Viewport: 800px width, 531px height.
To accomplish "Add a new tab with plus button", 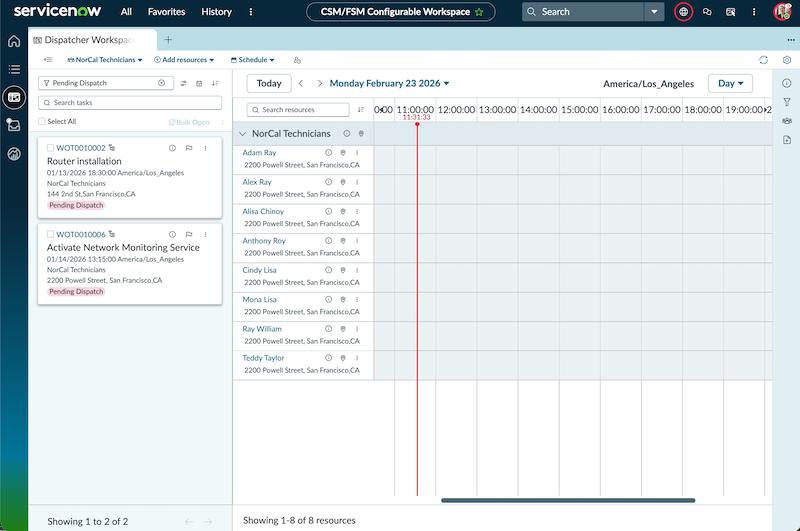I will 168,40.
